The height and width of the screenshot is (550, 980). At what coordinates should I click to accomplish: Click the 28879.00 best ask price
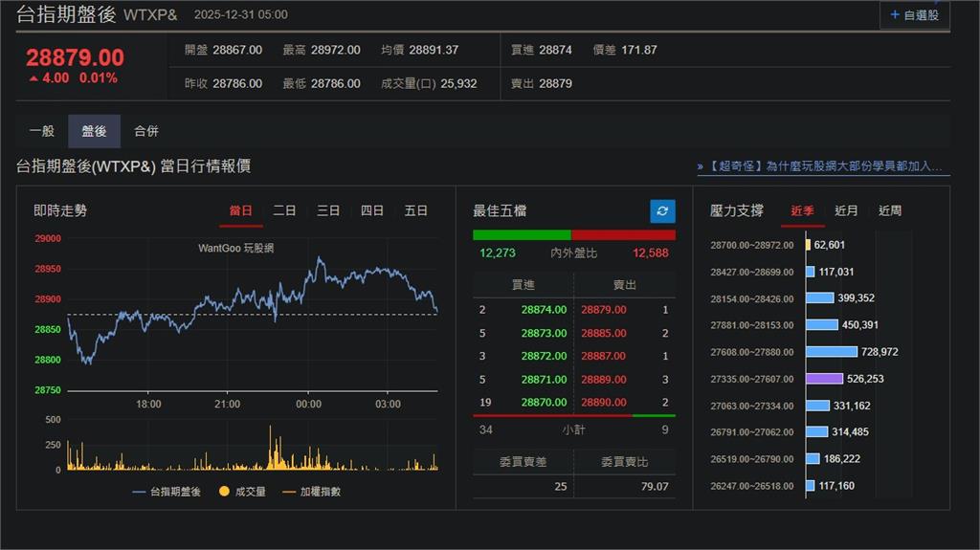(603, 310)
